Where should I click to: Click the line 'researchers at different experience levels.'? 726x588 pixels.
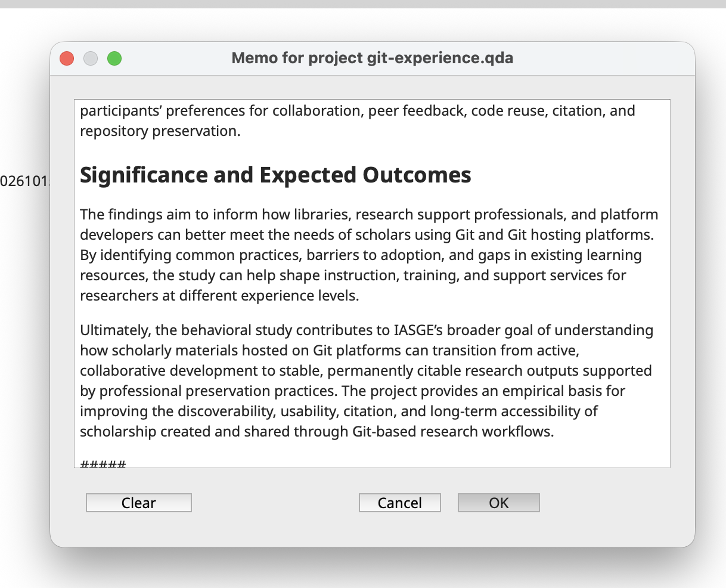point(219,296)
